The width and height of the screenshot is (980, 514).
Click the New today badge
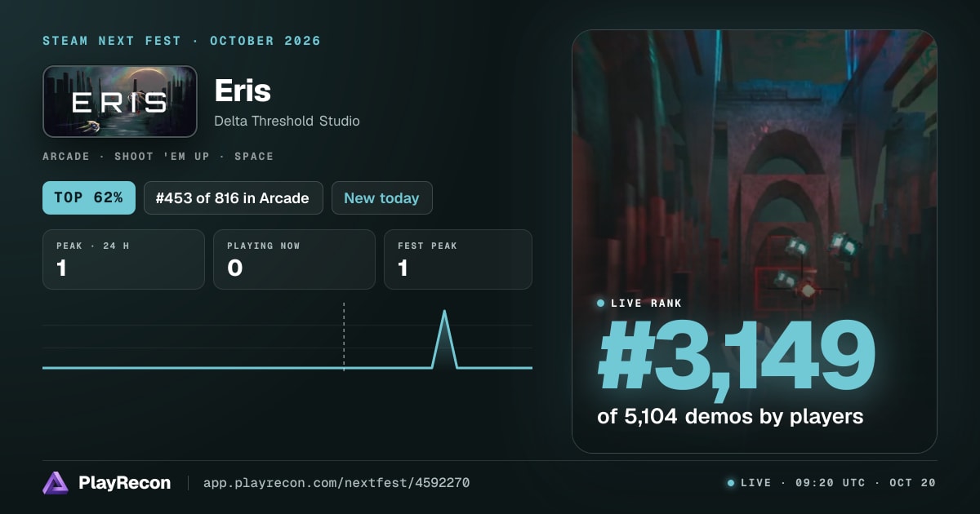point(381,197)
